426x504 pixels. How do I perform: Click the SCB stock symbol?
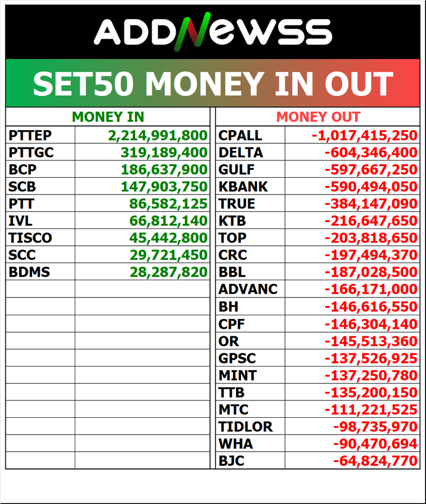[22, 187]
